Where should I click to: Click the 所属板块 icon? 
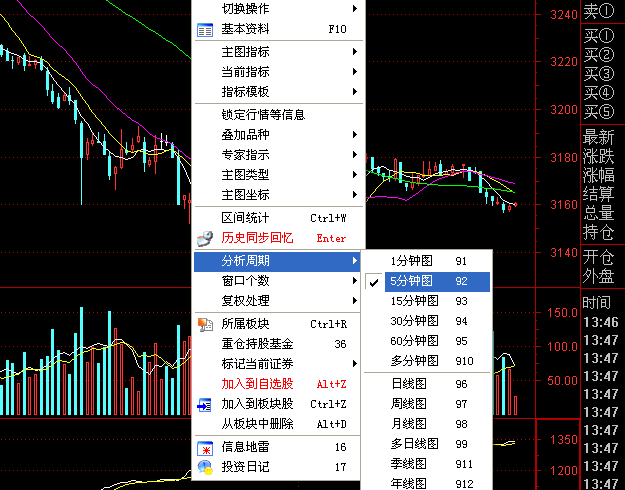pos(205,324)
